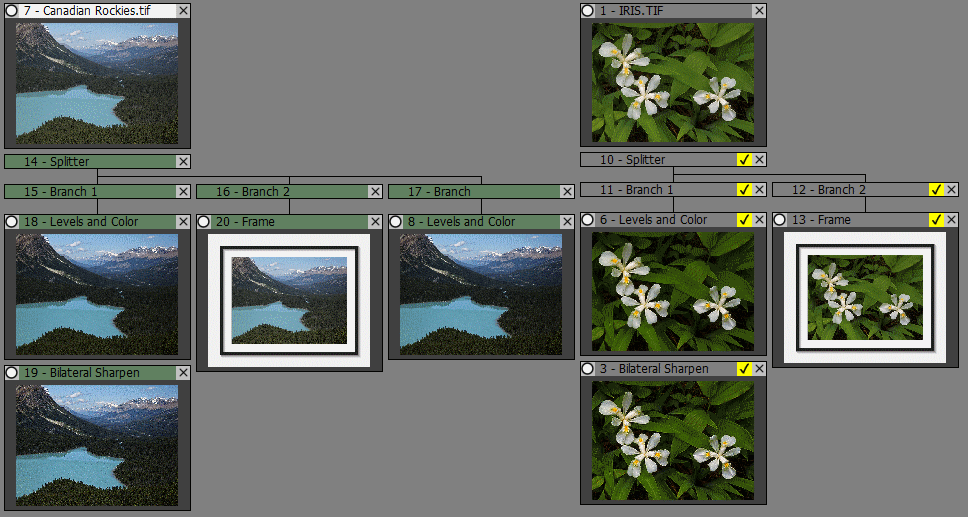Select the 7 - Canadian Rockies.tif title bar
This screenshot has width=968, height=517.
[97, 11]
